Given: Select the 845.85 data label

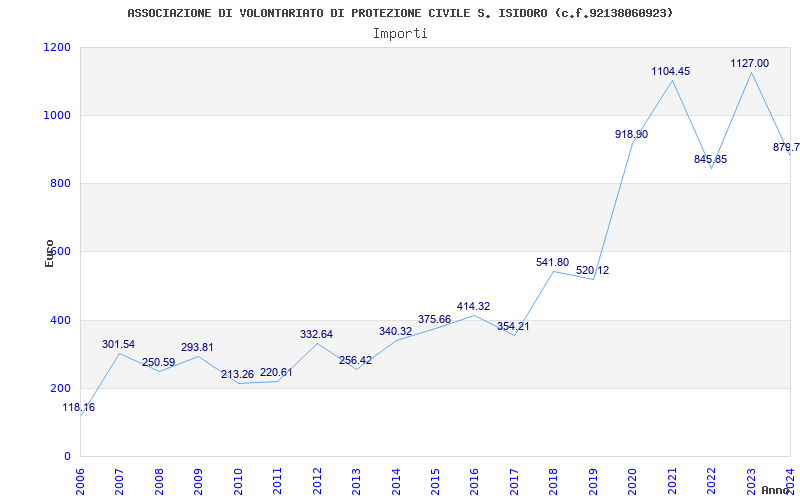Looking at the screenshot, I should pyautogui.click(x=711, y=159).
